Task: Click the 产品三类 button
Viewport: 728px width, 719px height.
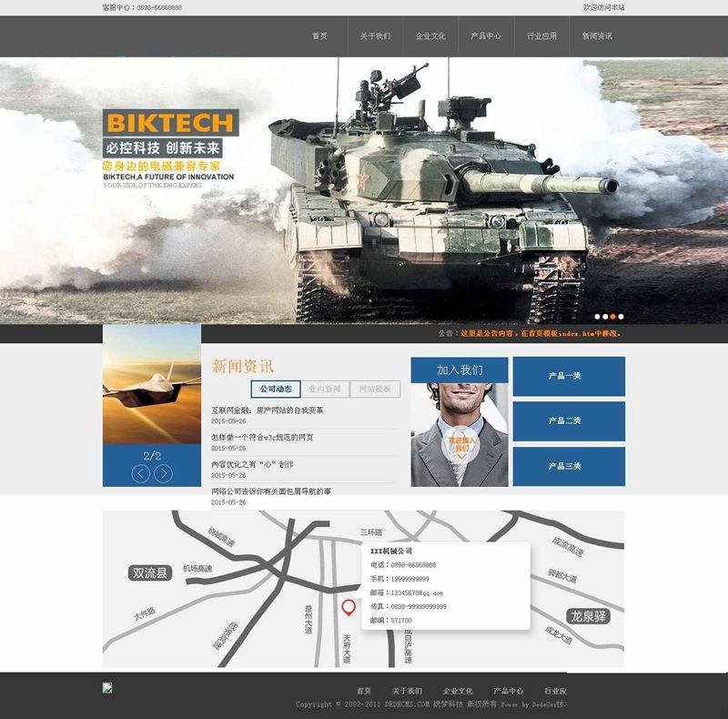Action: (x=569, y=466)
